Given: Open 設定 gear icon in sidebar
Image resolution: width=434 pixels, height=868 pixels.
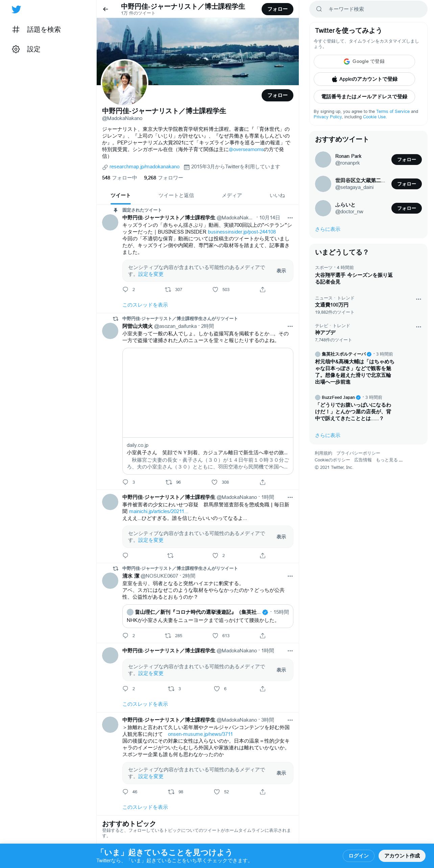Looking at the screenshot, I should pyautogui.click(x=16, y=49).
